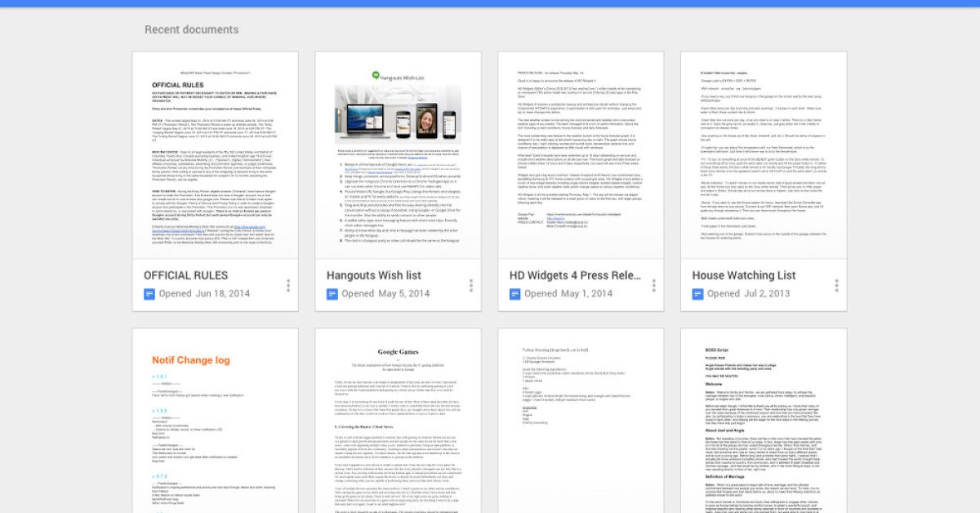
Task: Select the HD Widgets 4 press release preview
Action: (x=581, y=155)
